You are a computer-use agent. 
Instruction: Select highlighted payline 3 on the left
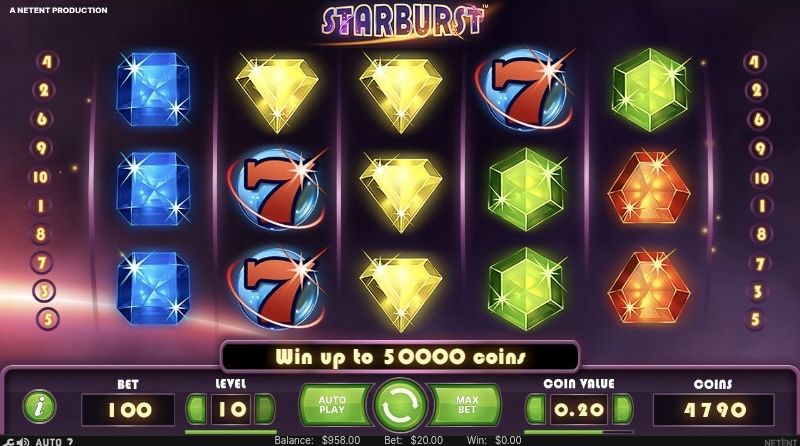[44, 291]
